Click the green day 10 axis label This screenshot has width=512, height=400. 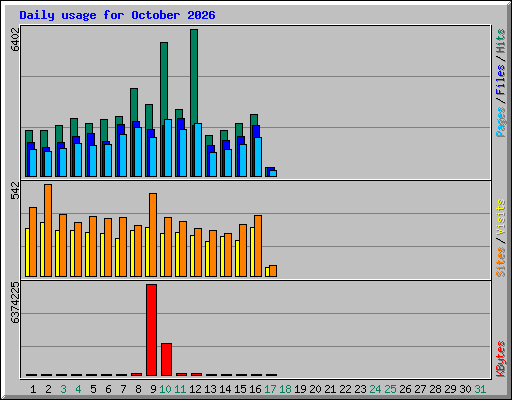click(x=165, y=389)
